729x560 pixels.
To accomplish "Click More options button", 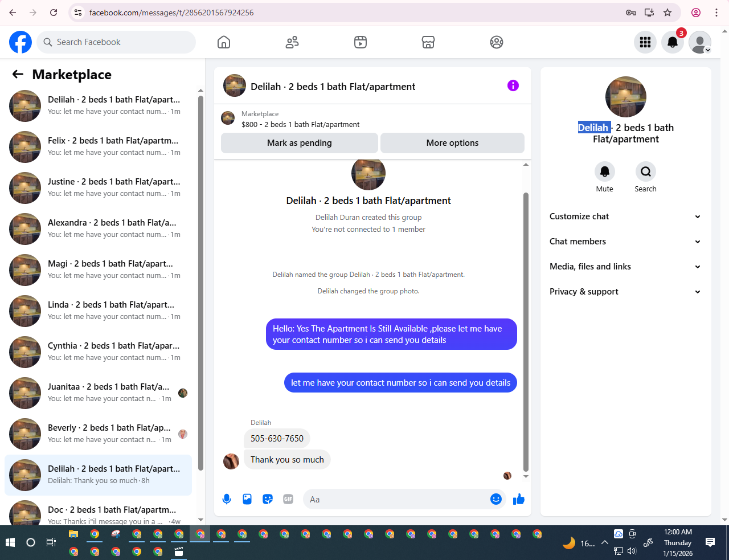I will (452, 143).
